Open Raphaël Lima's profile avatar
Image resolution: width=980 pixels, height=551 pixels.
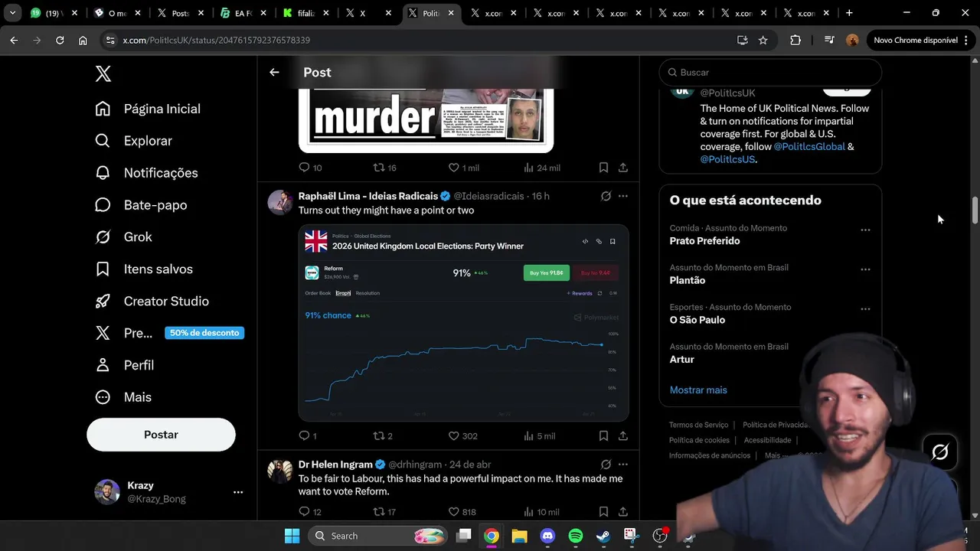tap(280, 203)
